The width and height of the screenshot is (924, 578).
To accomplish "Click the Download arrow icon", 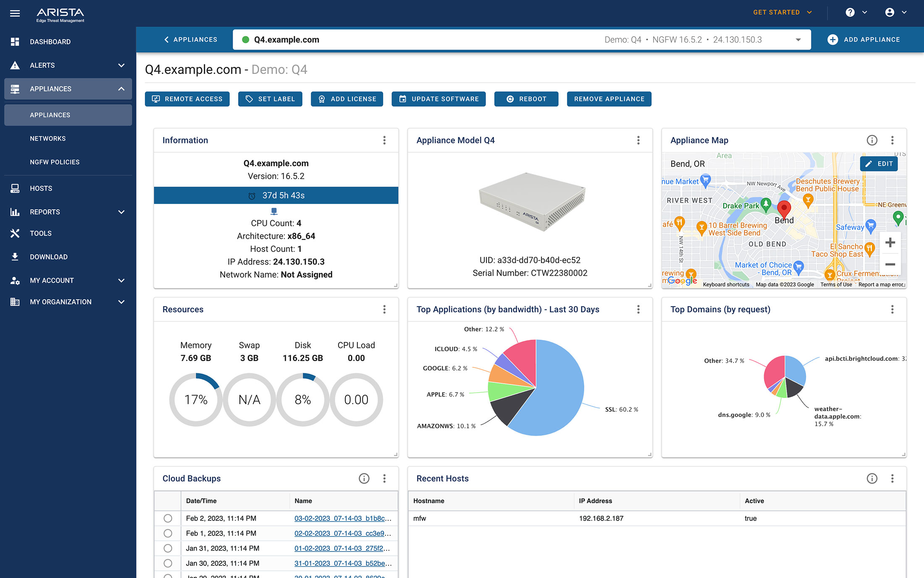I will tap(15, 257).
